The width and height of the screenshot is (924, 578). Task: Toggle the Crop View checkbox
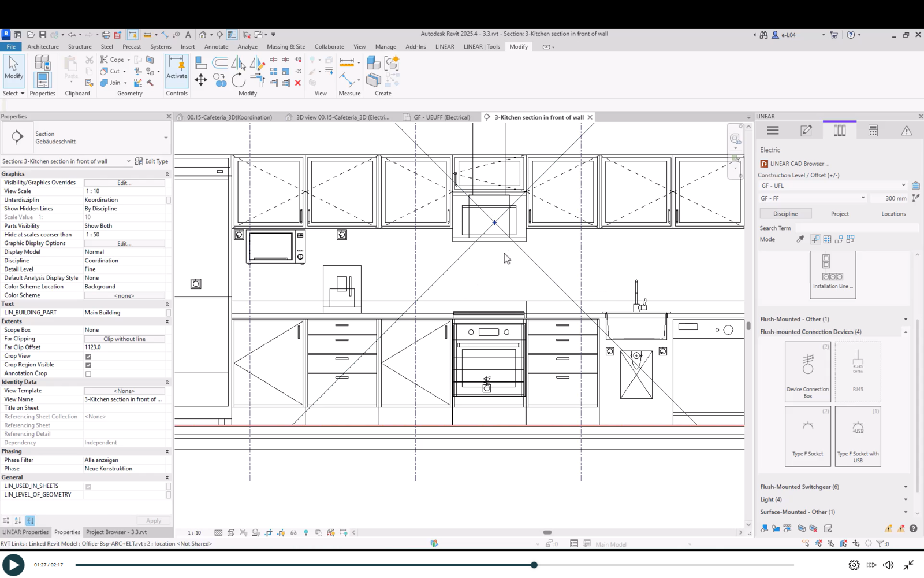point(88,357)
